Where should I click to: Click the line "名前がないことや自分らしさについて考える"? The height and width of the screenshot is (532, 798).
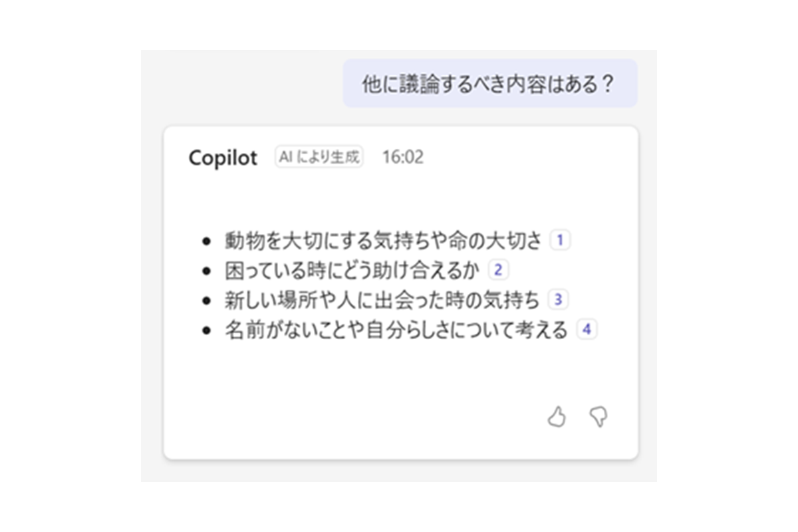point(396,330)
